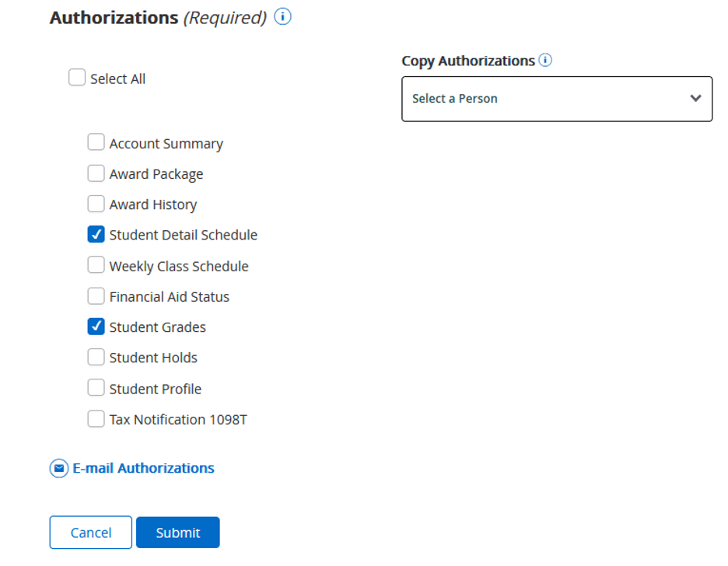728x566 pixels.
Task: Uncheck Student Detail Schedule
Action: pyautogui.click(x=96, y=234)
